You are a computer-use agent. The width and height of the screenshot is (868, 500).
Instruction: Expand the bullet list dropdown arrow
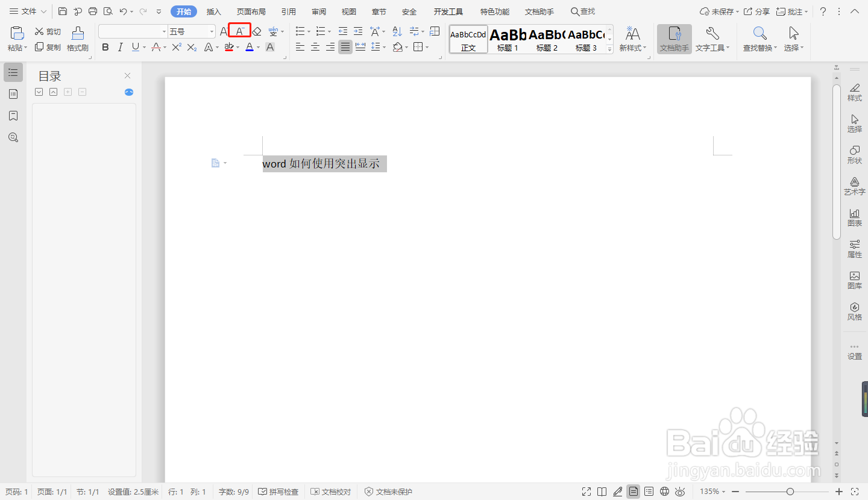(309, 31)
